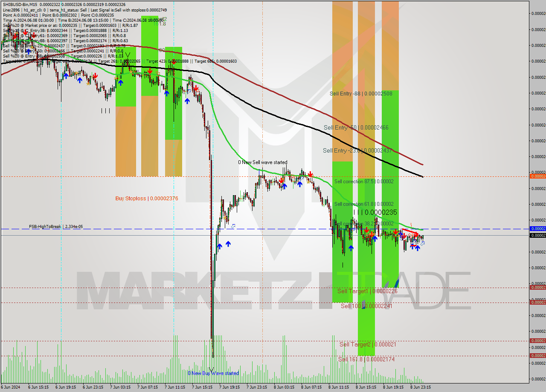
Task: Click the '8 Jun 11:15' time axis label
Action: click(x=339, y=387)
